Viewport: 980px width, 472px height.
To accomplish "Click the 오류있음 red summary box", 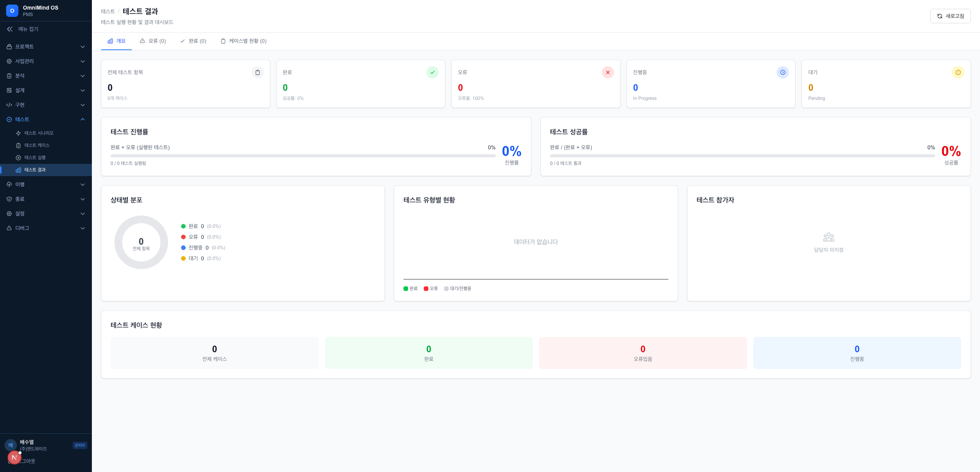I will [642, 353].
